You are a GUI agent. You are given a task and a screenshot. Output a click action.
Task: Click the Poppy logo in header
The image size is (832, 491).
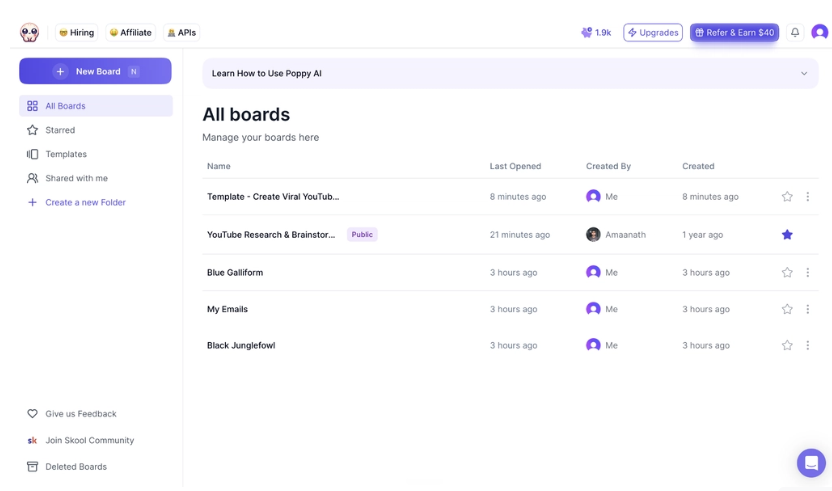[x=29, y=32]
